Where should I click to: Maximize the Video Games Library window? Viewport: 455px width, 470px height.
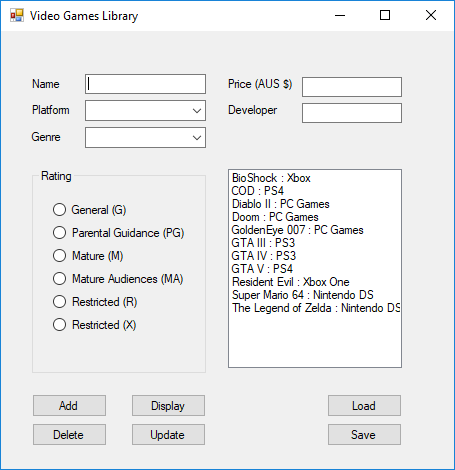385,15
